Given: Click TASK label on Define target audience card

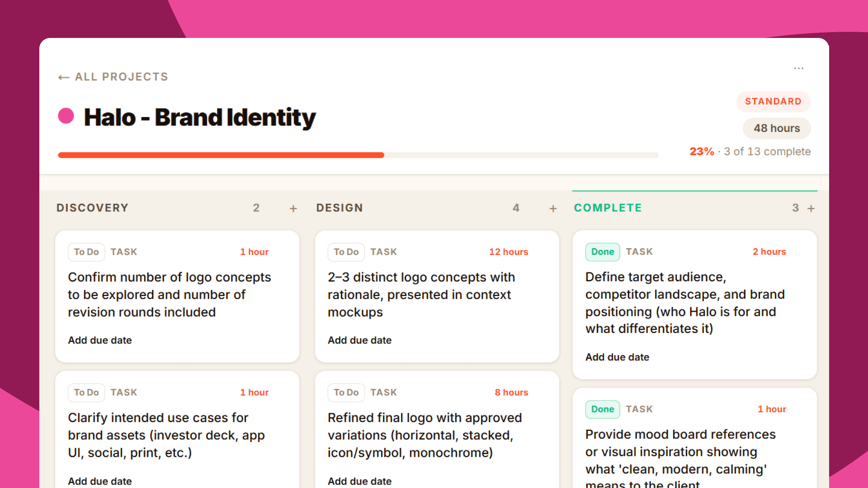Looking at the screenshot, I should [639, 252].
